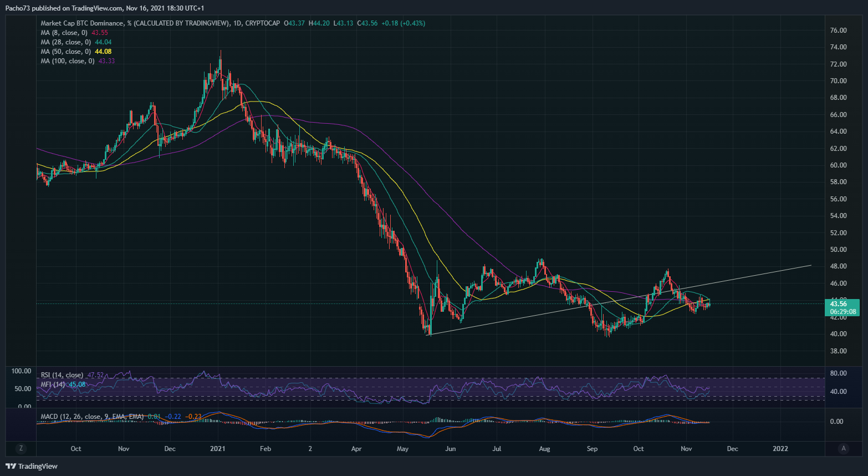Image resolution: width=868 pixels, height=476 pixels.
Task: Click the L43.13 low value in legend
Action: coord(344,23)
